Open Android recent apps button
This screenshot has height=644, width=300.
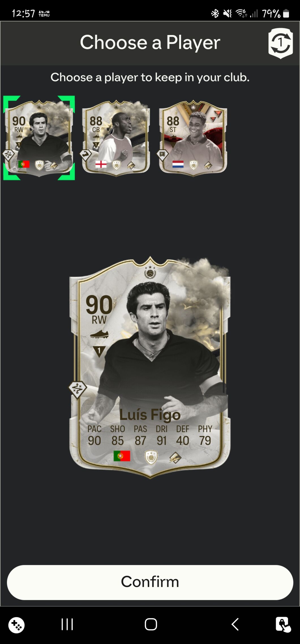[x=67, y=624]
